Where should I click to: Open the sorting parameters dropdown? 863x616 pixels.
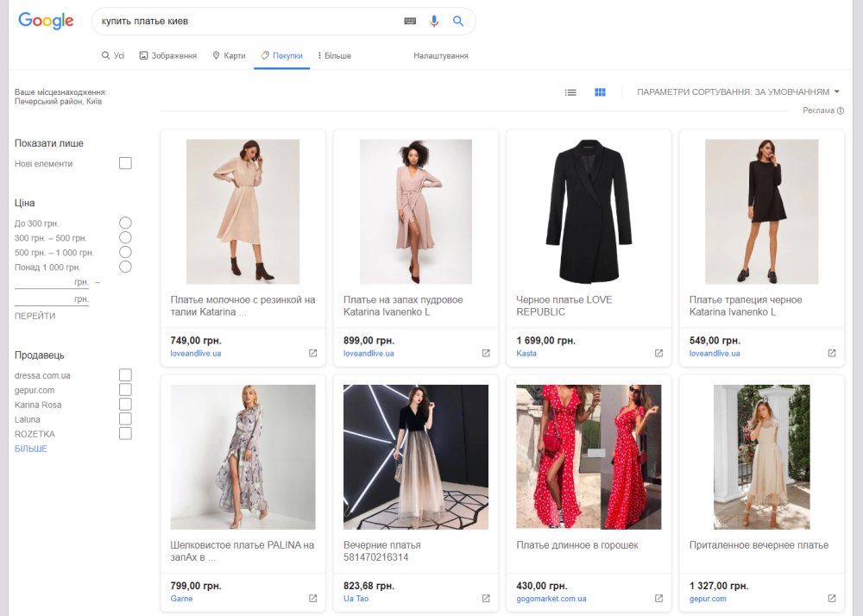click(738, 92)
